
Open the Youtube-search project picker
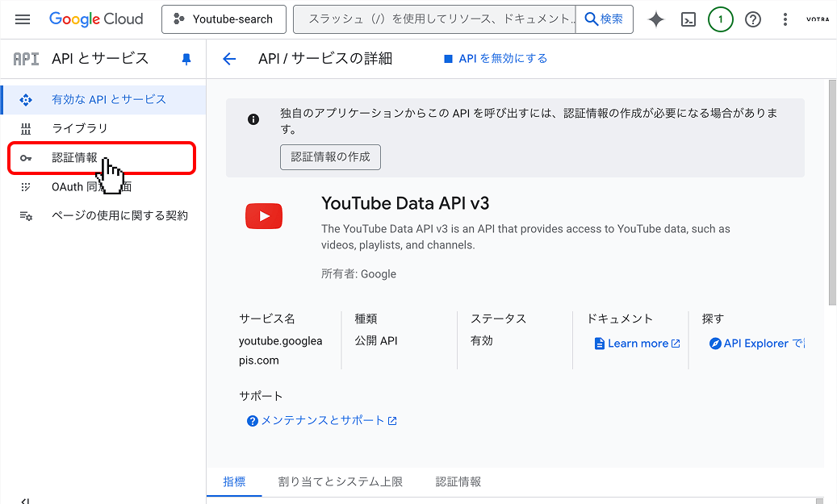pyautogui.click(x=224, y=19)
